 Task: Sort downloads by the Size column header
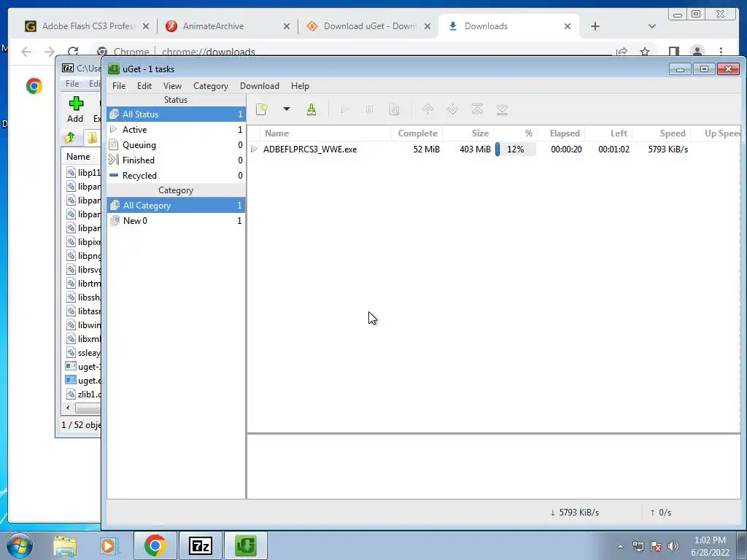pos(468,133)
